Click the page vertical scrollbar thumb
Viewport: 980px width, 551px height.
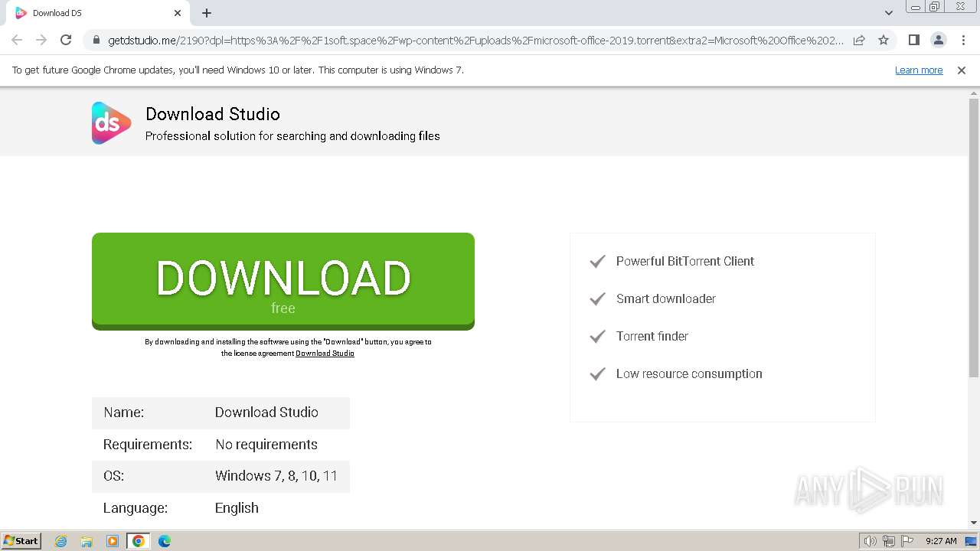(974, 237)
